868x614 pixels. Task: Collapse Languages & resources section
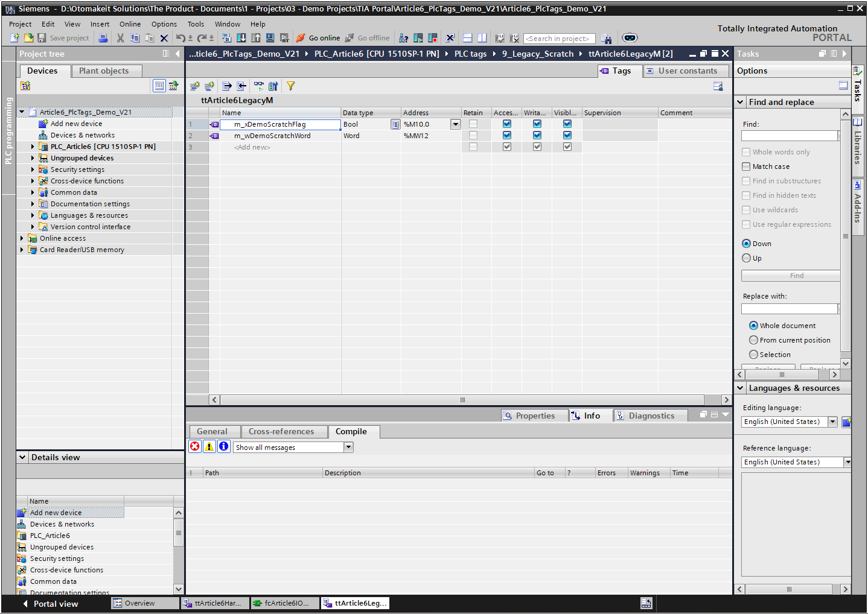[x=741, y=388]
